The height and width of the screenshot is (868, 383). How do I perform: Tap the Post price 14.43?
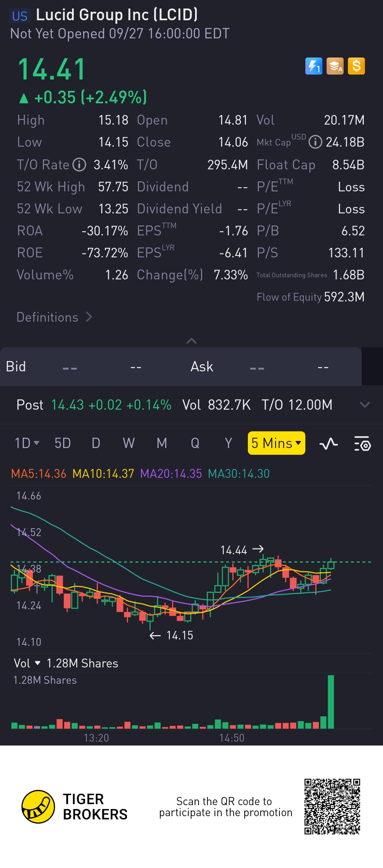67,405
